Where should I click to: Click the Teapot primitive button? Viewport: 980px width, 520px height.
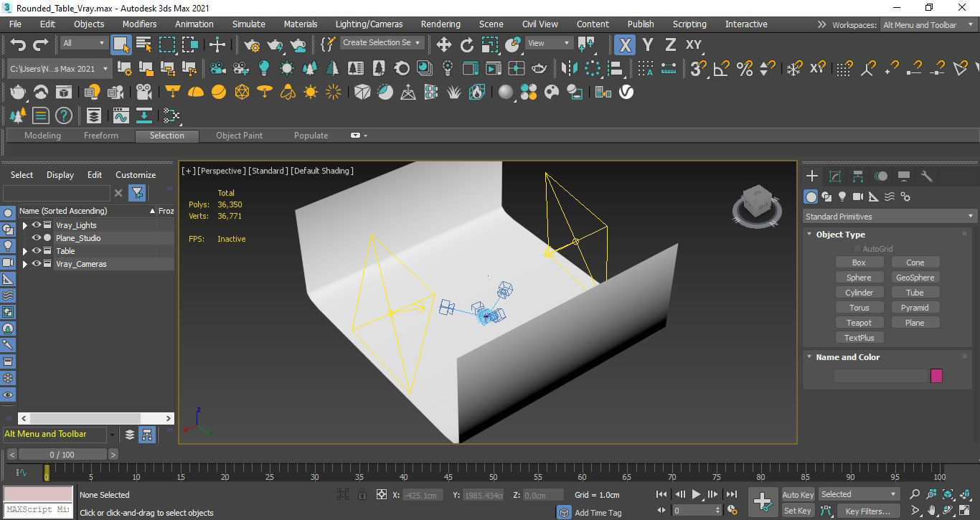click(x=859, y=323)
